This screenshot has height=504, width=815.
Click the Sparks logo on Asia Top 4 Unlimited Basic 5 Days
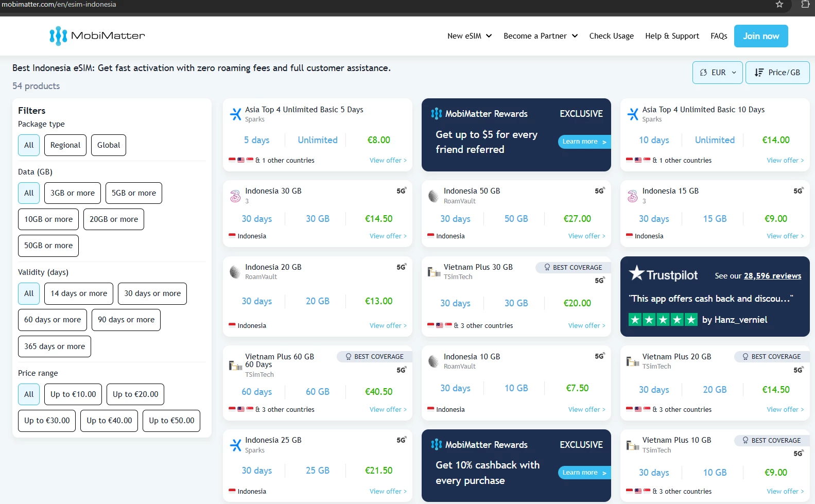[x=236, y=114]
